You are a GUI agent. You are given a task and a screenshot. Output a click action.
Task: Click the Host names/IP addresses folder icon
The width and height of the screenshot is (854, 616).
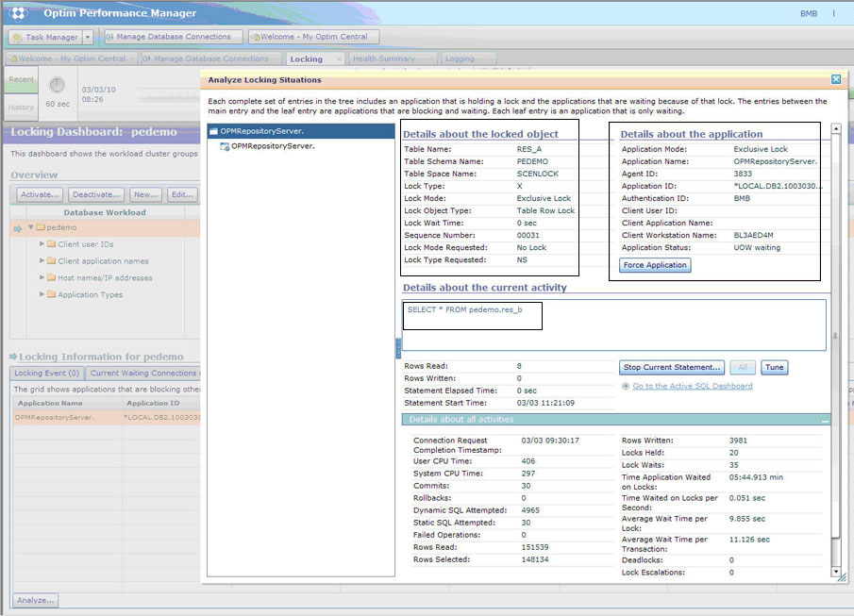click(51, 277)
